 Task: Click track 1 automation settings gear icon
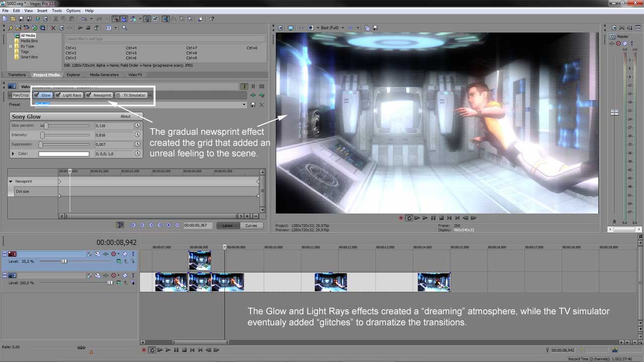click(113, 254)
